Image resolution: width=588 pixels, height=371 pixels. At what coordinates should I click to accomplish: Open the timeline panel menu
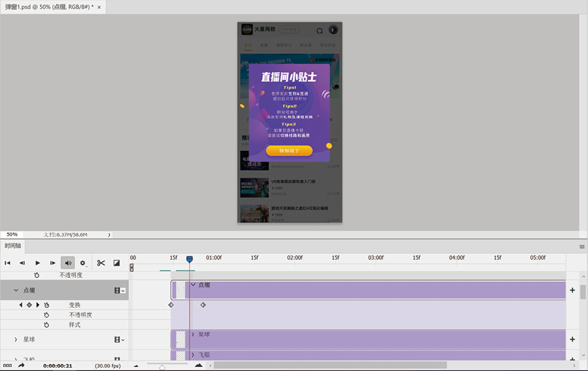click(x=582, y=246)
